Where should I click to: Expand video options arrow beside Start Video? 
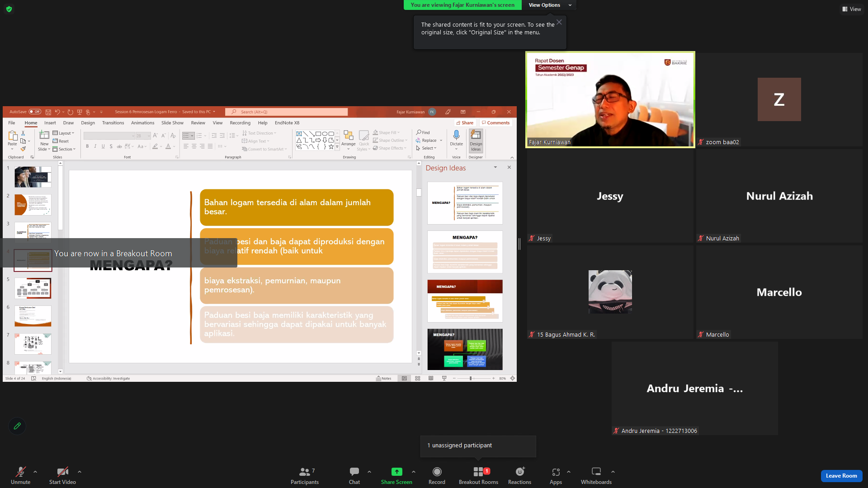80,472
